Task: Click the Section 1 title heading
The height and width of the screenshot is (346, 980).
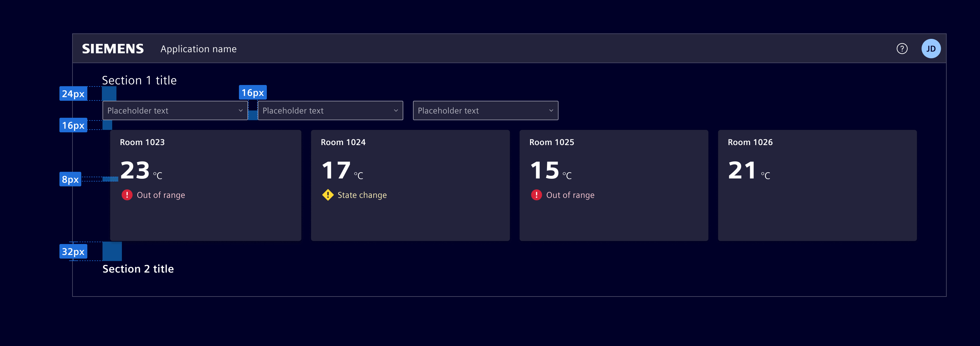Action: (x=139, y=80)
